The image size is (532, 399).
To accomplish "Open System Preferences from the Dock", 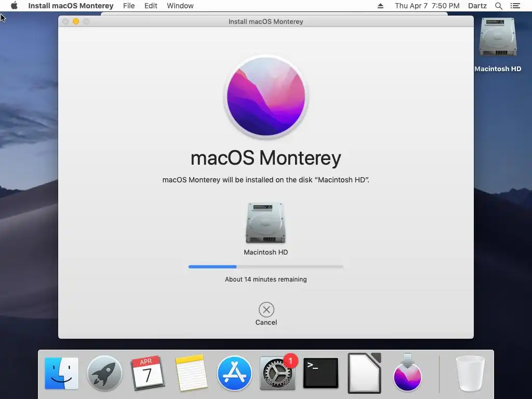I will pos(277,373).
